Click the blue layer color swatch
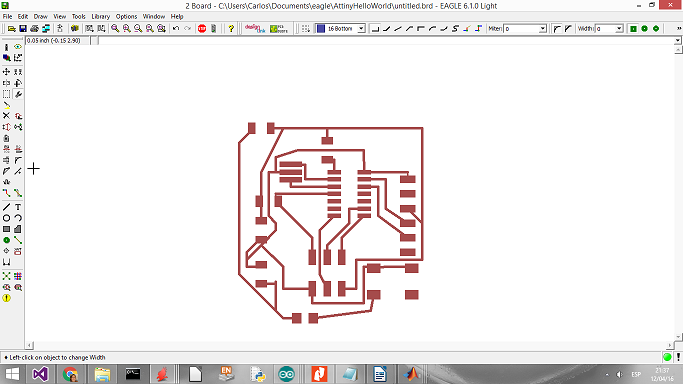The width and height of the screenshot is (683, 384). [x=321, y=29]
